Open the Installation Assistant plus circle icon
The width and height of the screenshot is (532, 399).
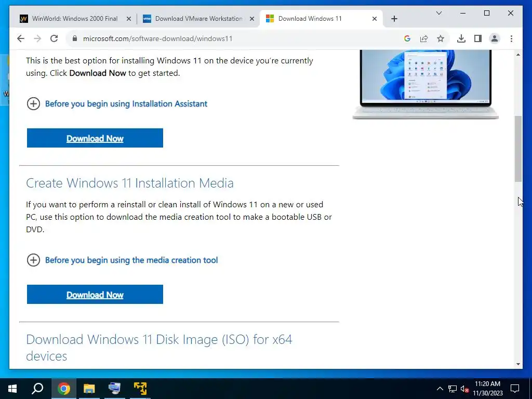(x=33, y=104)
